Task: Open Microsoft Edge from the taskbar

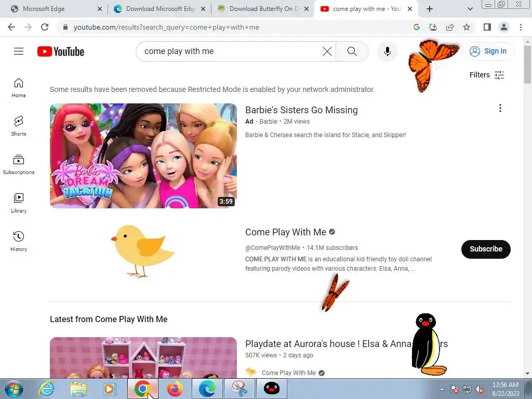Action: tap(207, 389)
